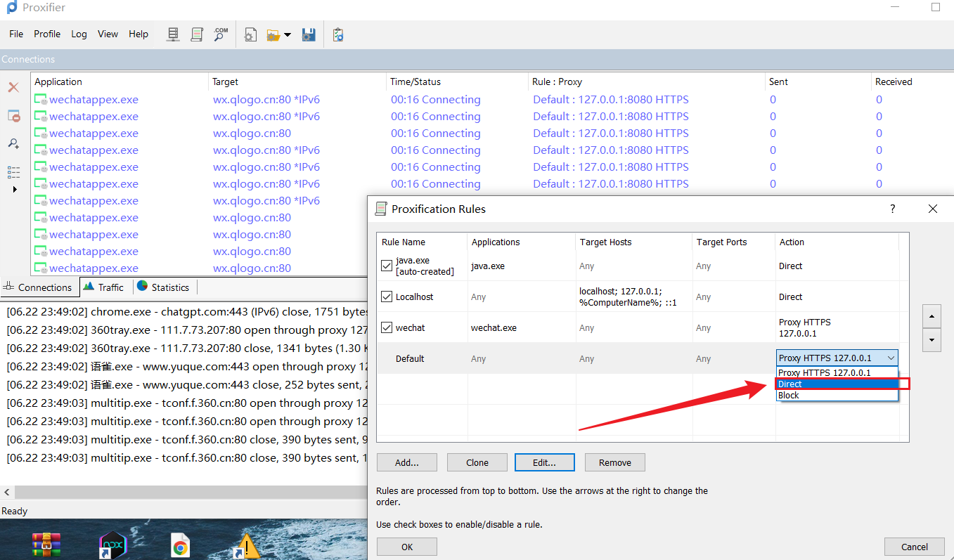Confirm rules with the OK button
The height and width of the screenshot is (560, 954).
(x=407, y=547)
